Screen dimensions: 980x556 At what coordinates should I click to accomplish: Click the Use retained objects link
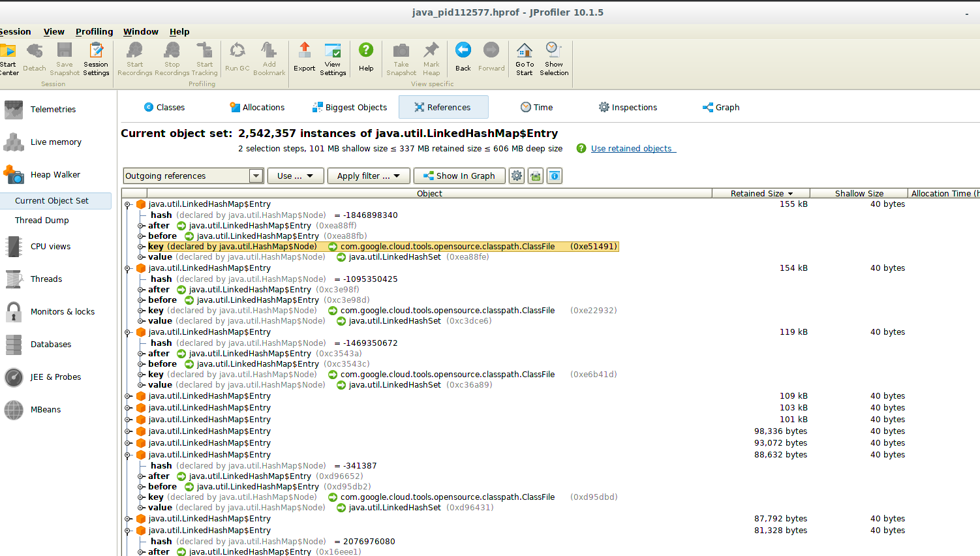(632, 148)
